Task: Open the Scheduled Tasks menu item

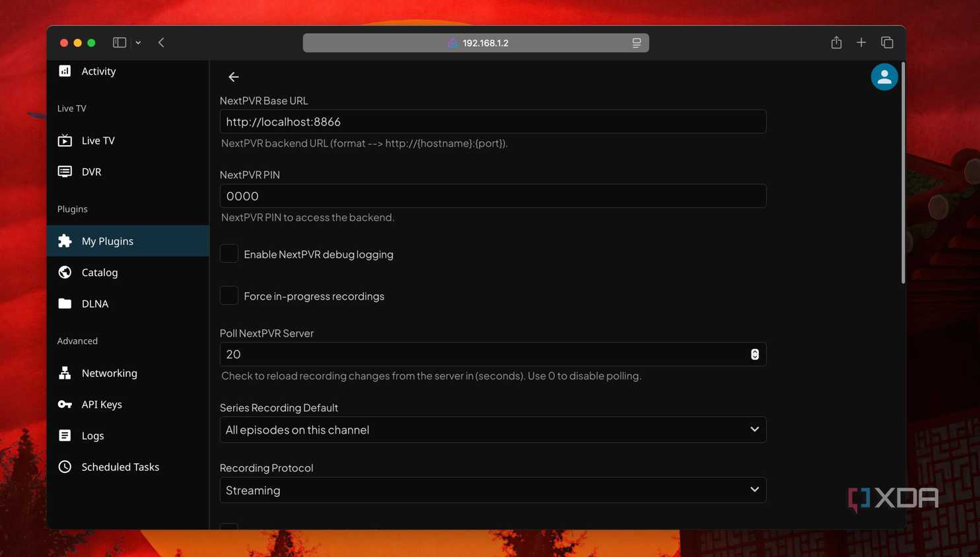Action: pos(128,467)
